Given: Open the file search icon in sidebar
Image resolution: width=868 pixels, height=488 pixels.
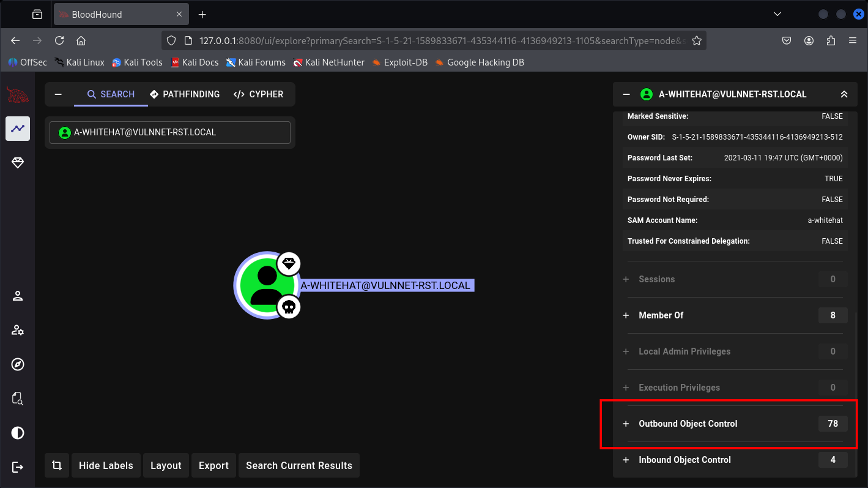Looking at the screenshot, I should pos(18,399).
